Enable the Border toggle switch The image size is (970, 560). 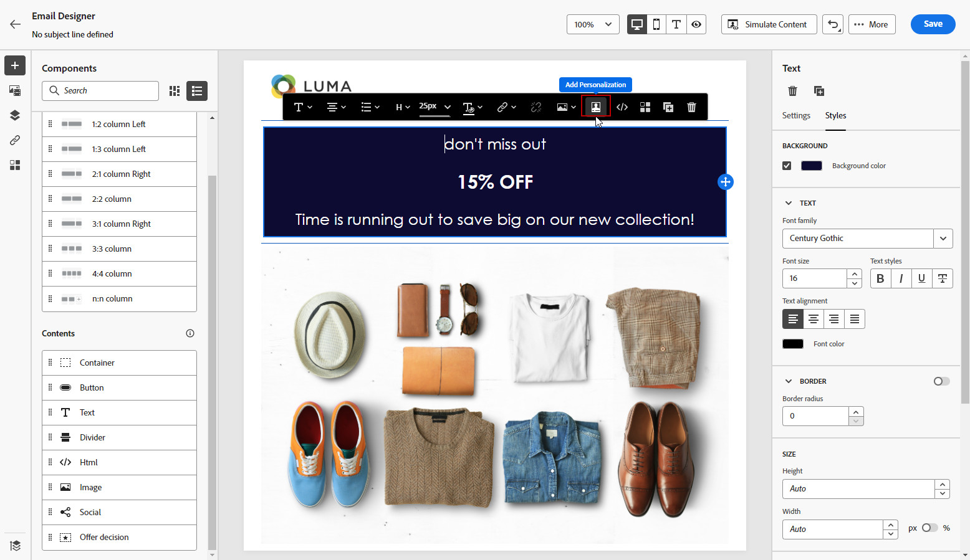(941, 381)
